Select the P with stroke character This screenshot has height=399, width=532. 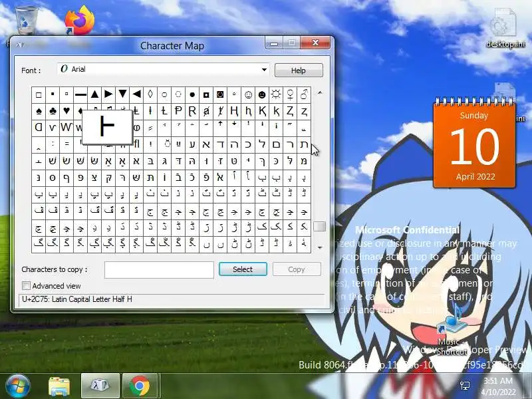[x=178, y=111]
